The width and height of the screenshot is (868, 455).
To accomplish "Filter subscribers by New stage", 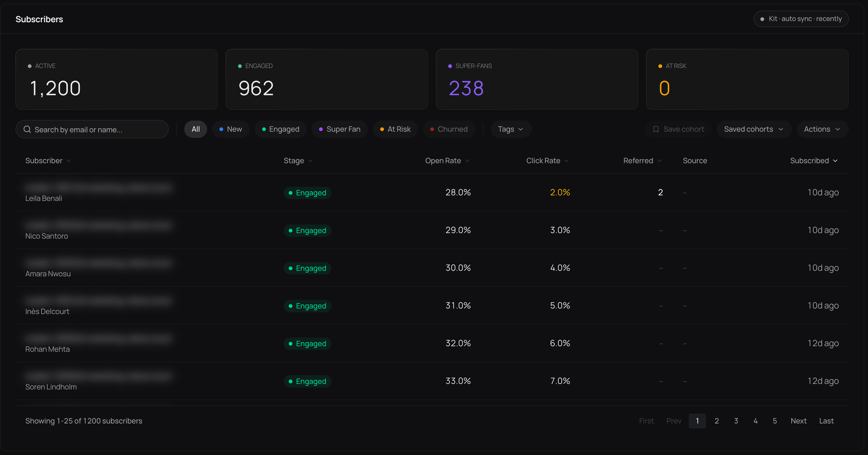I will 231,130.
